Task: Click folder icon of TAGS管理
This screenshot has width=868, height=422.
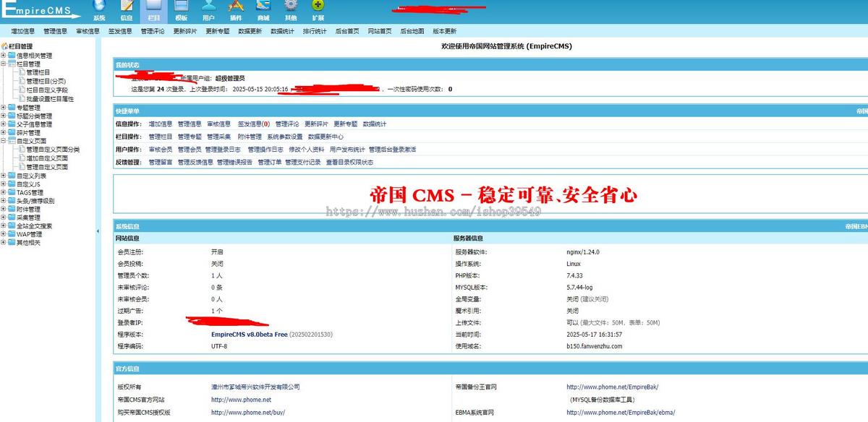Action: 12,192
